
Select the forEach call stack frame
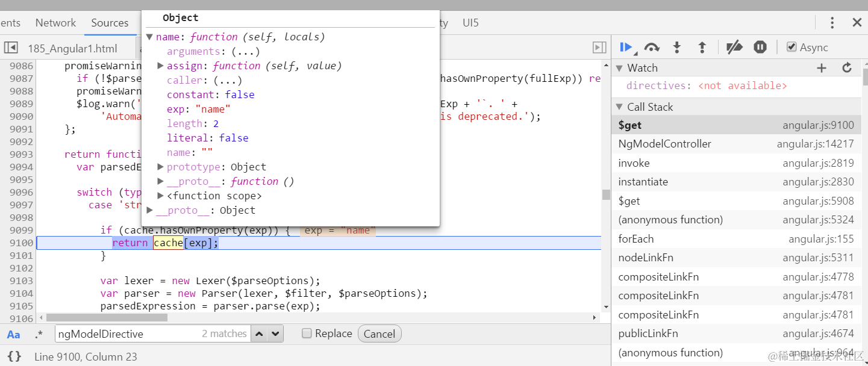pos(736,239)
